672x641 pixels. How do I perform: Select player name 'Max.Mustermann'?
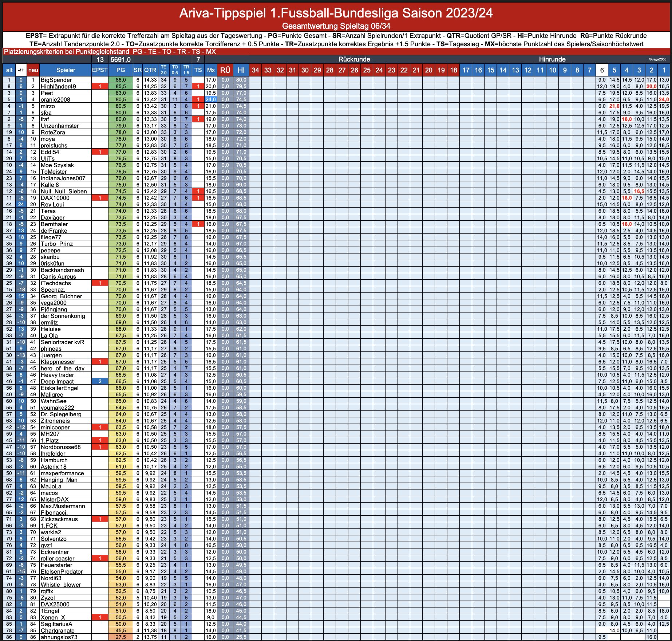63,506
